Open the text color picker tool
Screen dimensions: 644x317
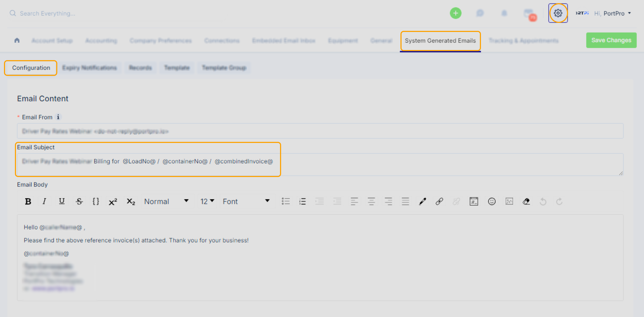point(422,201)
